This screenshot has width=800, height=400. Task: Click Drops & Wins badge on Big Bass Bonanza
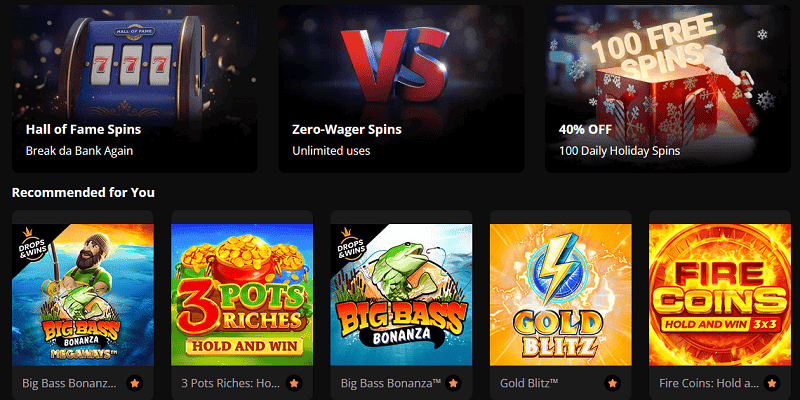click(351, 244)
